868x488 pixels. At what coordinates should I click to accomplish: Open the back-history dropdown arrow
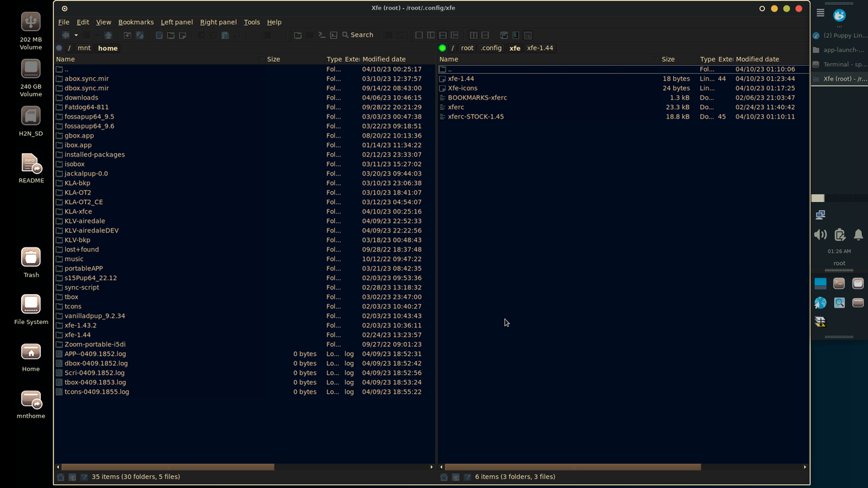tap(76, 35)
